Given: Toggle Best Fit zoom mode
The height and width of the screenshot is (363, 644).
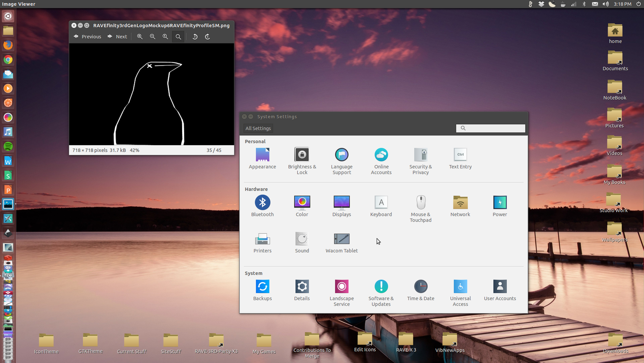Looking at the screenshot, I should tap(178, 36).
